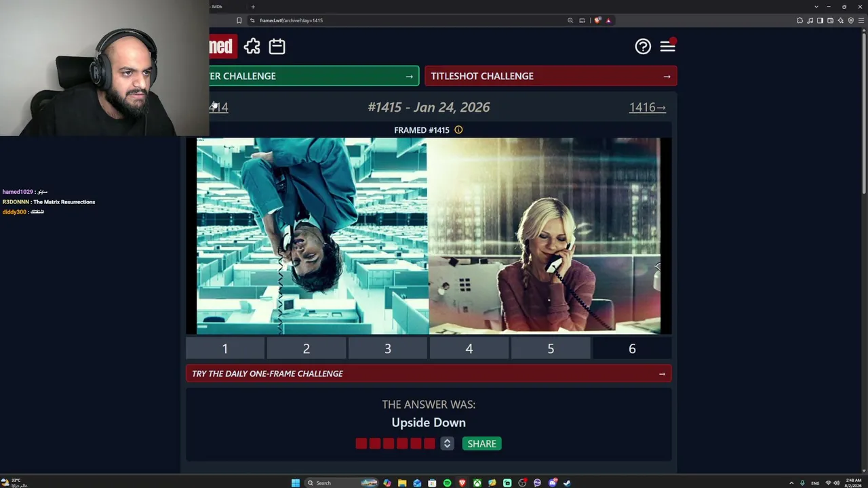
Task: Click the bookmark icon beside the URL
Action: [x=239, y=20]
